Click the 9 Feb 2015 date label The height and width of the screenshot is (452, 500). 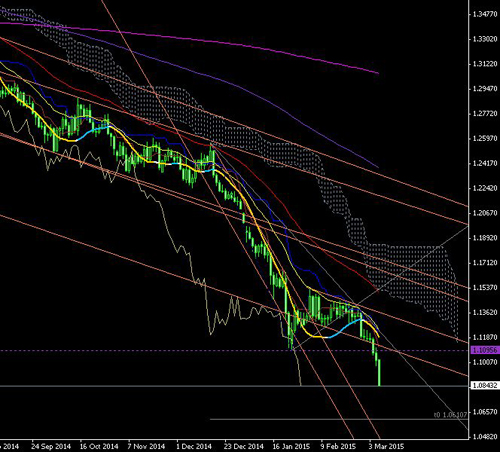(x=338, y=446)
